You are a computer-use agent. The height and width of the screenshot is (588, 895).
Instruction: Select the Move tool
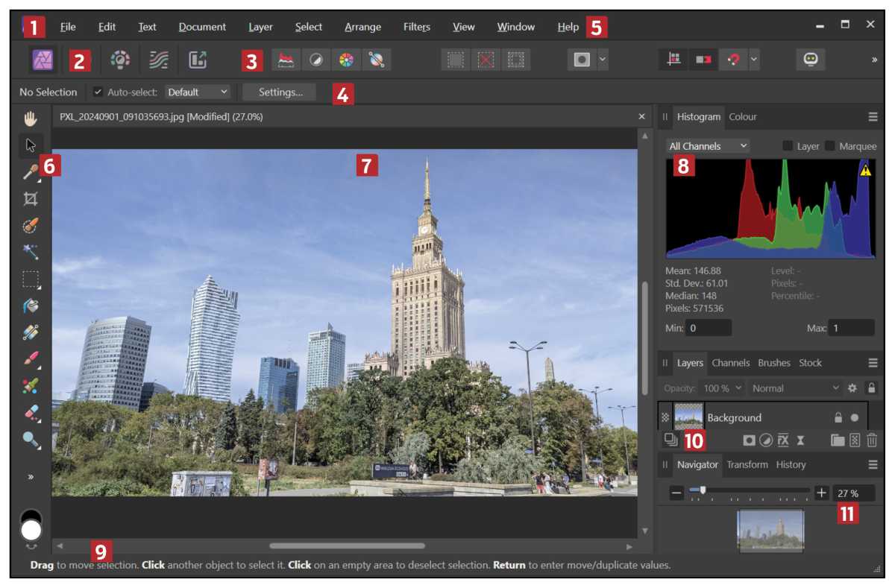[x=30, y=146]
